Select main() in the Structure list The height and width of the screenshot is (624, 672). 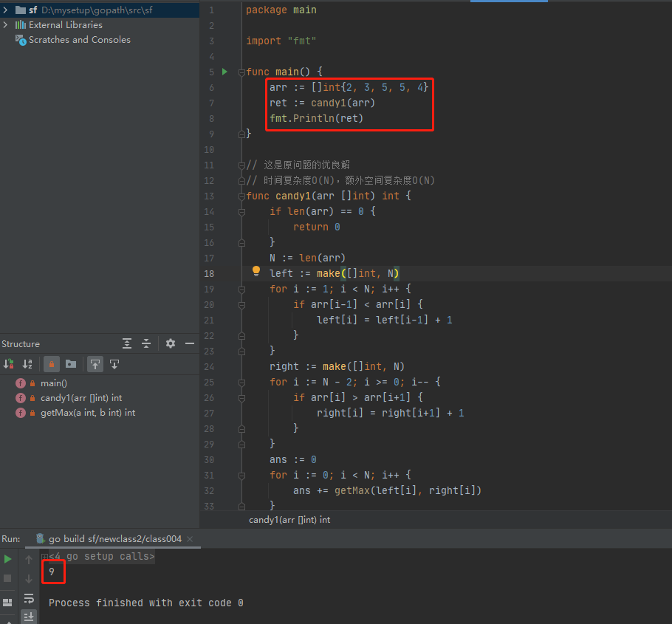(54, 383)
